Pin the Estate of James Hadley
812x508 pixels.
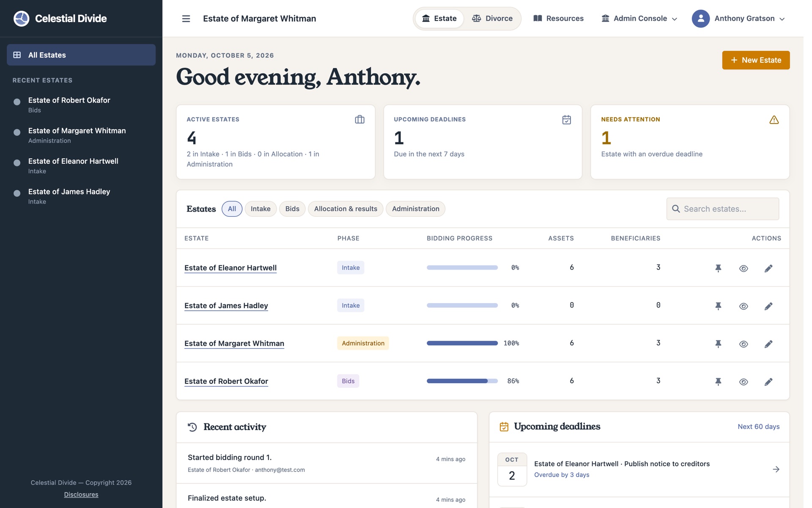(x=718, y=306)
